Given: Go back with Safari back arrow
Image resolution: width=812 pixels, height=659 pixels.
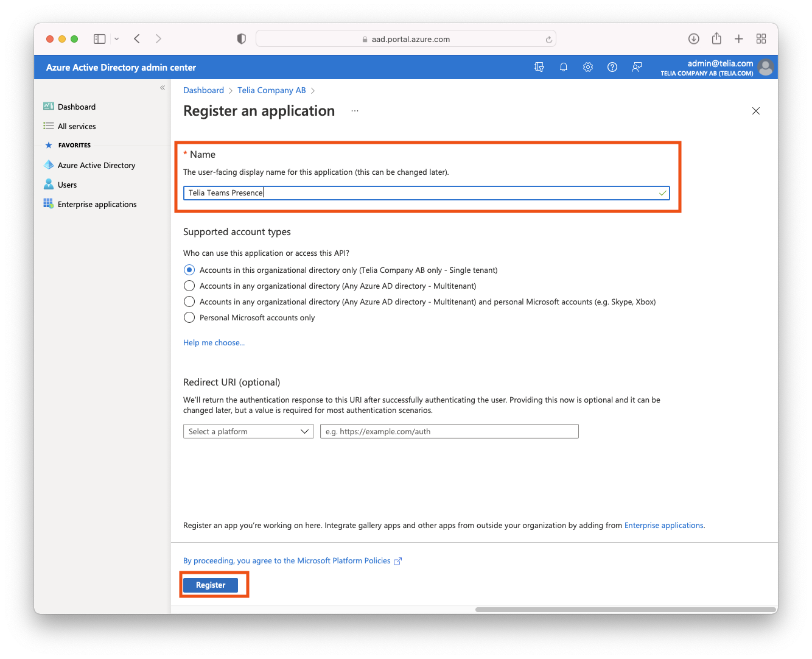Looking at the screenshot, I should tap(137, 39).
